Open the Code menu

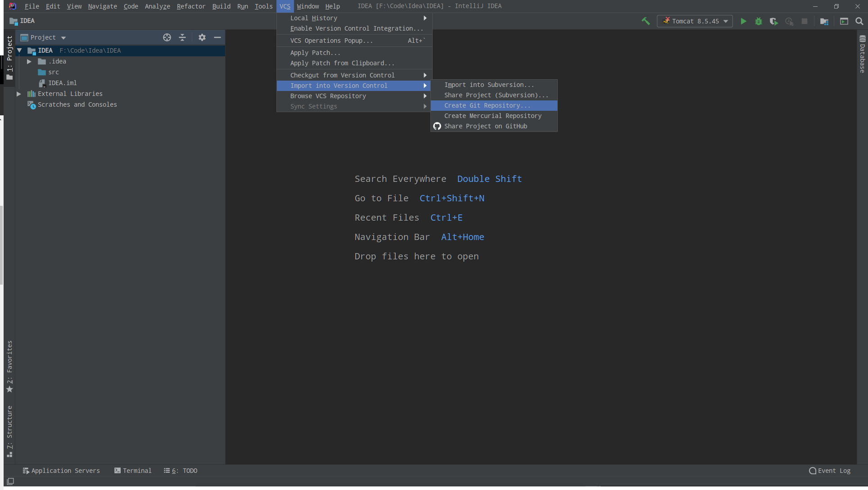(x=131, y=6)
